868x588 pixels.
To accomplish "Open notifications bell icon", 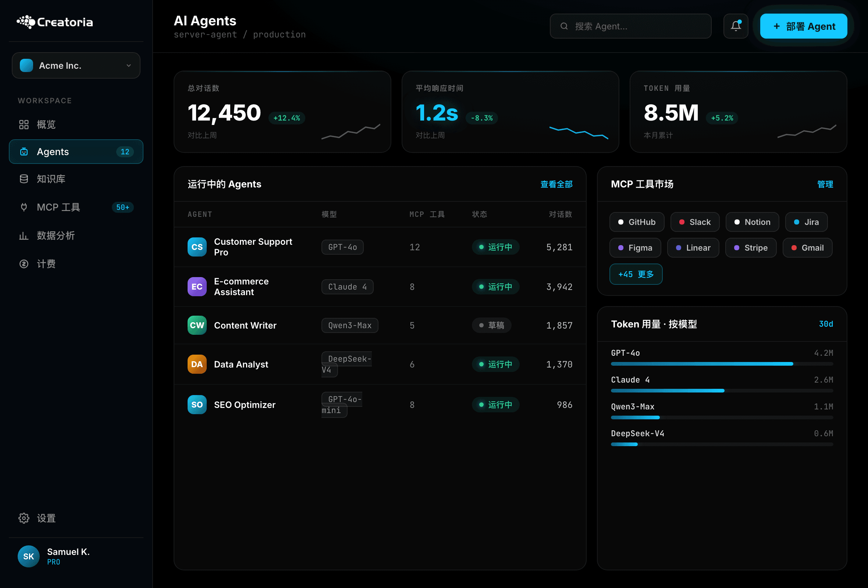I will coord(736,26).
